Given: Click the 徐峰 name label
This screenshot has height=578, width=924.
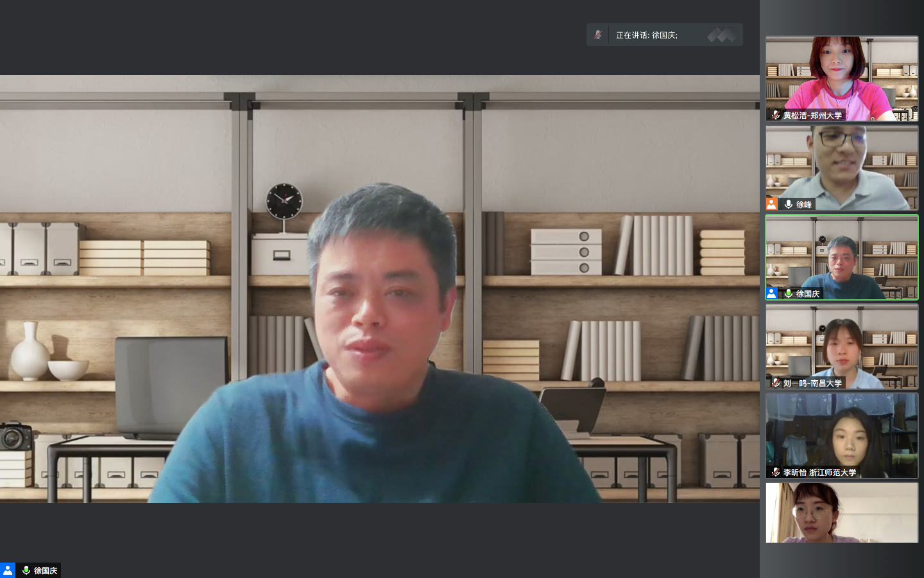Looking at the screenshot, I should pos(804,205).
